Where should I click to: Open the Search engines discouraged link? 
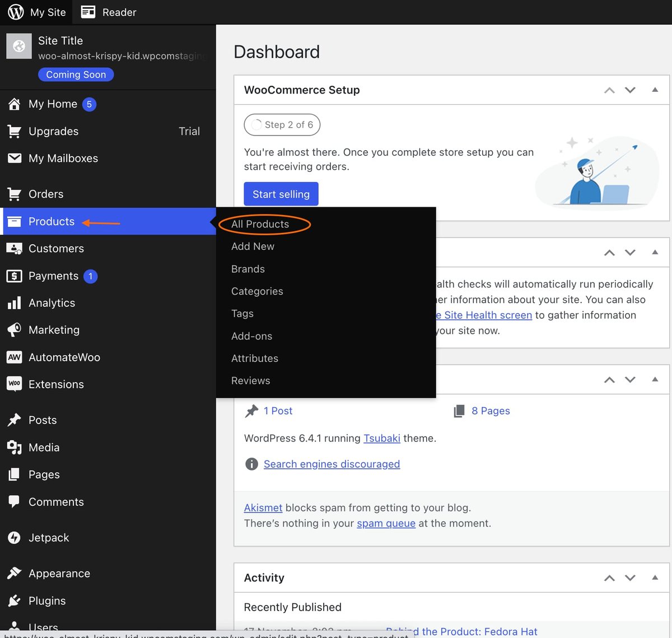pyautogui.click(x=332, y=464)
